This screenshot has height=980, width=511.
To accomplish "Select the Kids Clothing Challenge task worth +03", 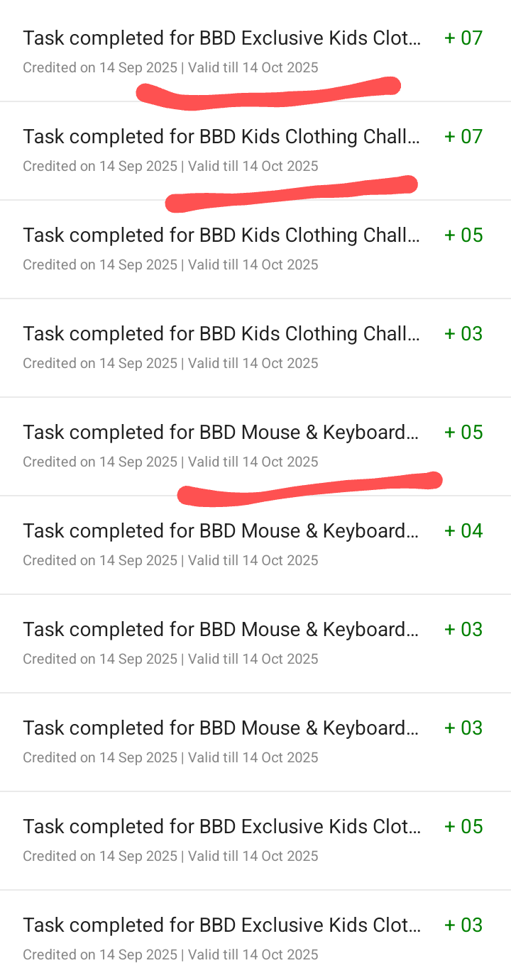I will pos(221,334).
